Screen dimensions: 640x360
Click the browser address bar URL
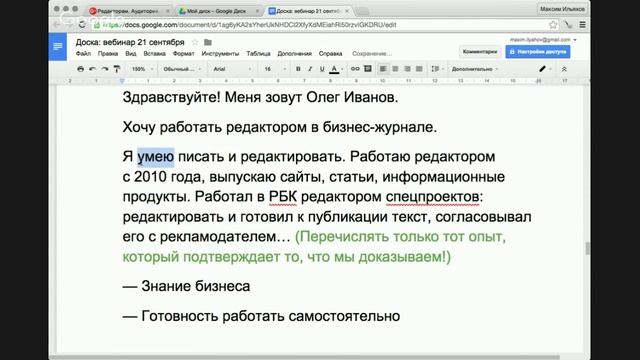pos(249,25)
